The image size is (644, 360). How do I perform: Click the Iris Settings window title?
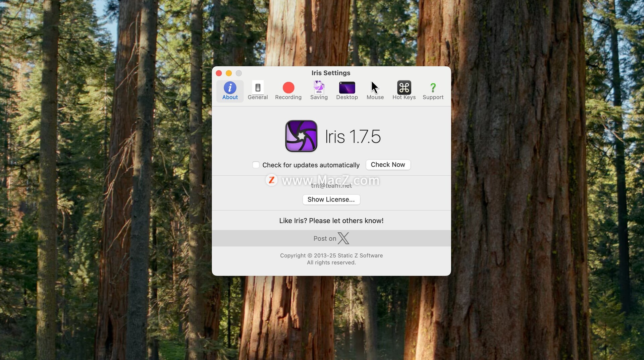click(x=331, y=73)
